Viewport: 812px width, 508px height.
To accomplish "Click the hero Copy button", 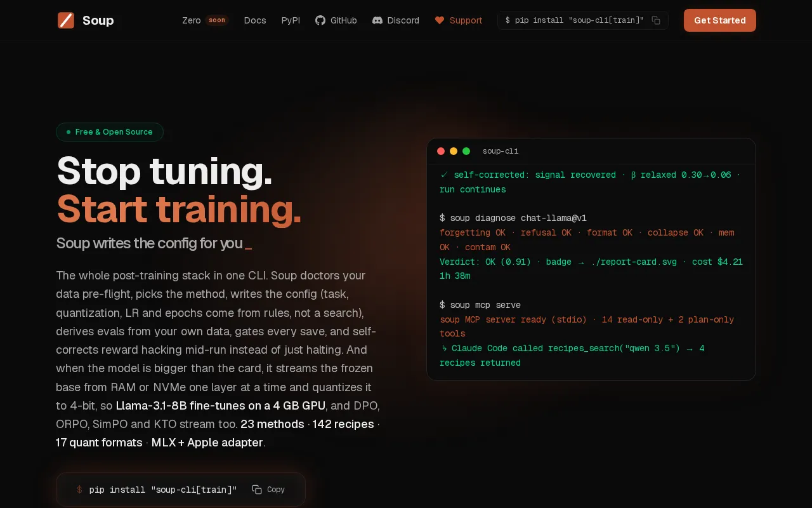I will pyautogui.click(x=268, y=490).
